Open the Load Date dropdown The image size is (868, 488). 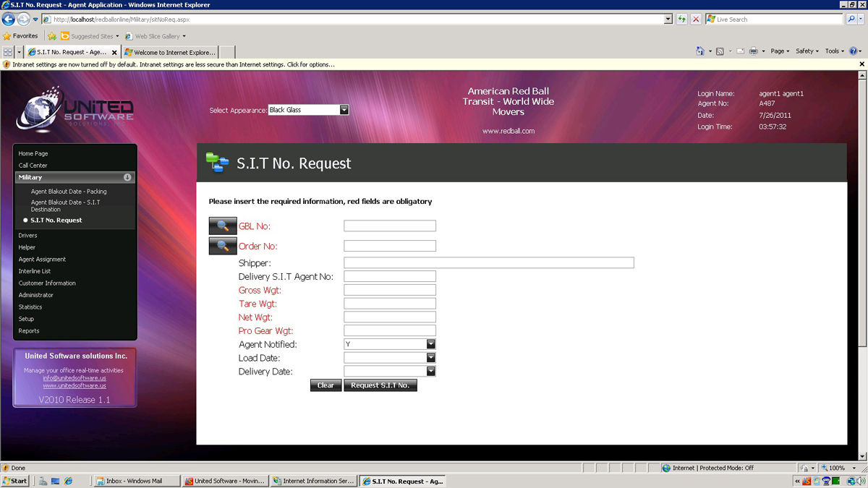431,358
